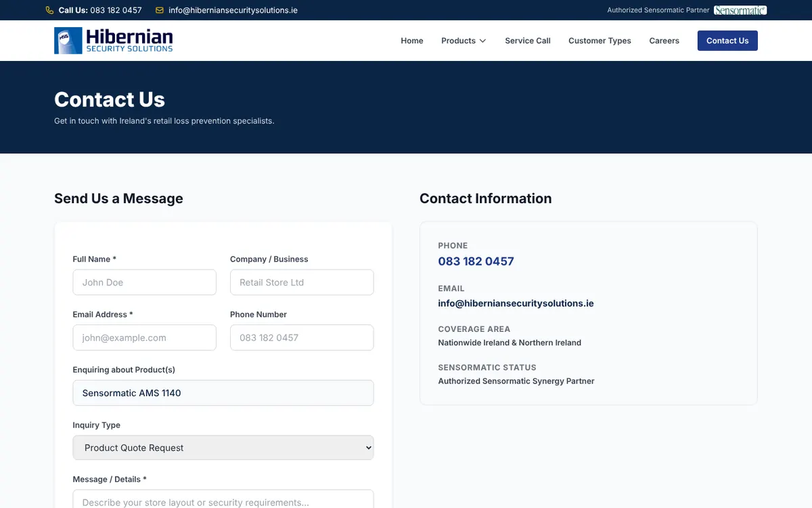Click the Message / Details text area
Viewport: 812px width, 508px height.
point(223,499)
